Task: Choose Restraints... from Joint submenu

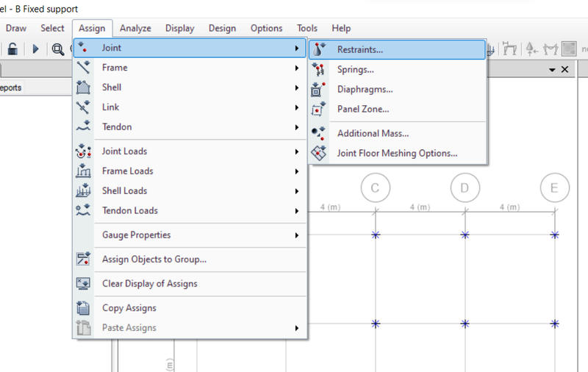Action: [397, 49]
